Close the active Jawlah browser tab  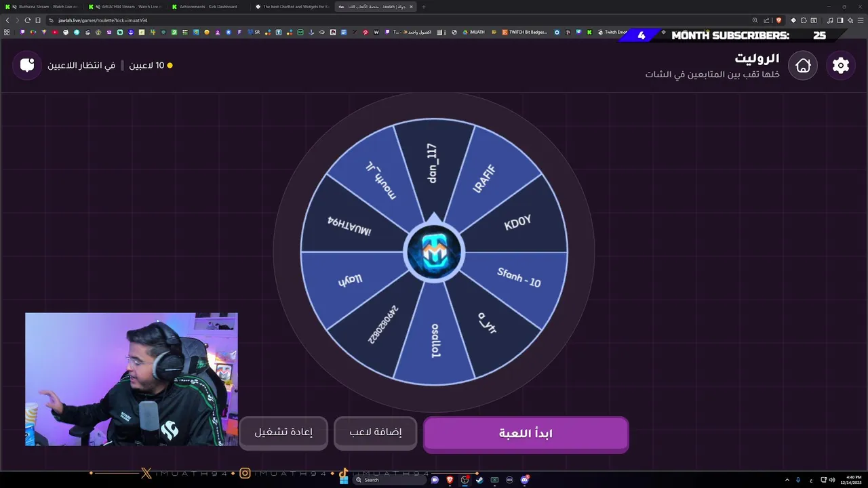(411, 7)
